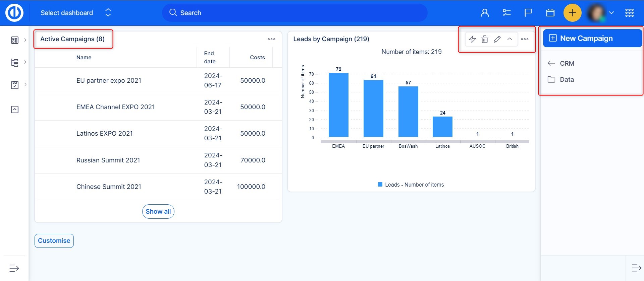Open the Data folder menu item
644x281 pixels.
[567, 79]
